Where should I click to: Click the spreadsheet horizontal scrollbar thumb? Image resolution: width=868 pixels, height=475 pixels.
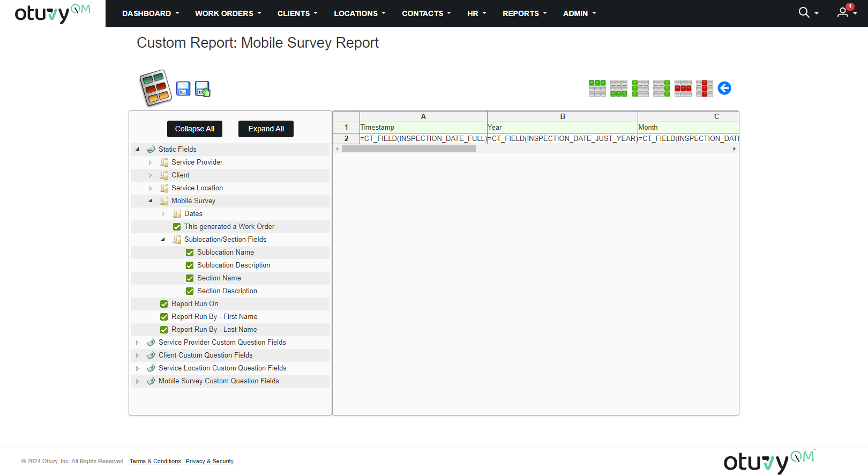coord(409,149)
